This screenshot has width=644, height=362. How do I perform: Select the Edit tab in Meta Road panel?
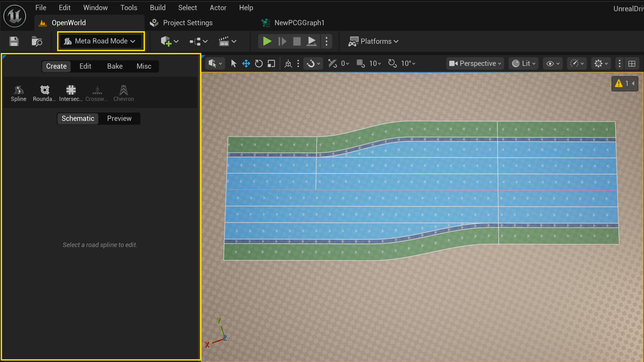coord(85,66)
